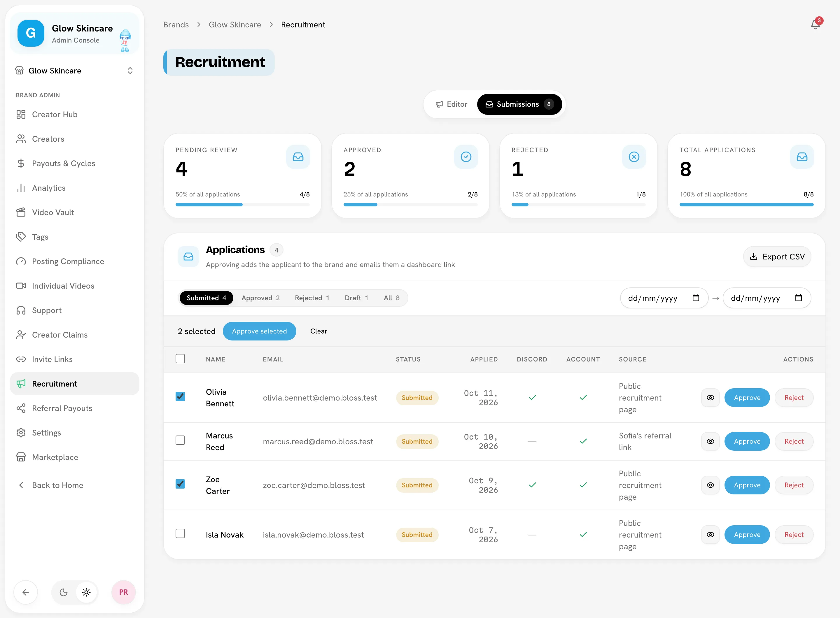This screenshot has height=618, width=840.
Task: Open Creator Hub in sidebar
Action: pos(74,115)
